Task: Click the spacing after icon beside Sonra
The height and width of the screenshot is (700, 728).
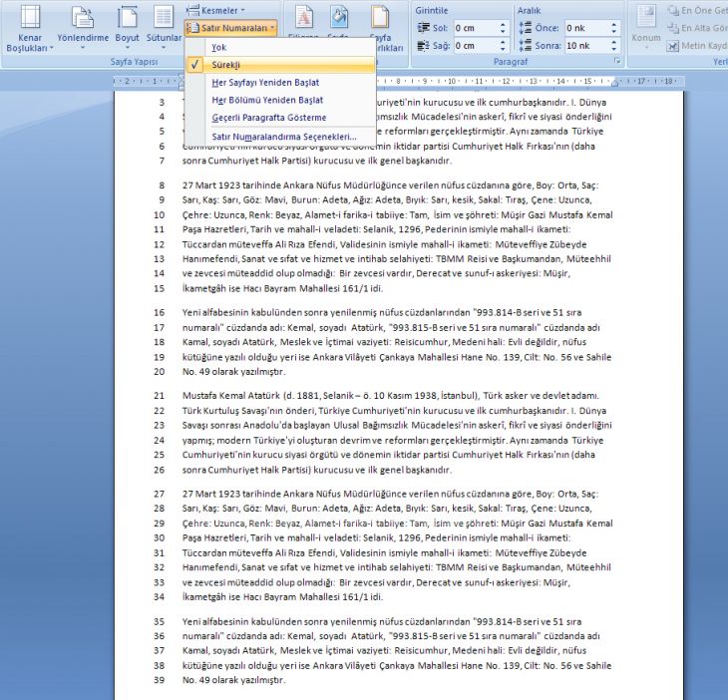Action: [526, 46]
